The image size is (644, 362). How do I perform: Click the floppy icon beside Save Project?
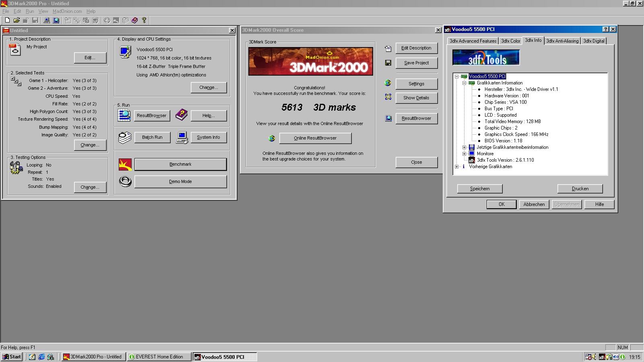388,63
